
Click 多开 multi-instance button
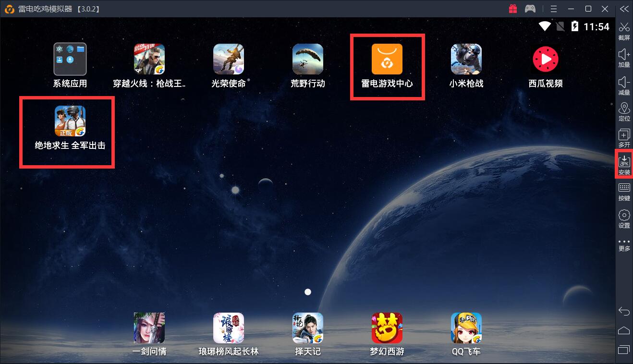(x=624, y=138)
